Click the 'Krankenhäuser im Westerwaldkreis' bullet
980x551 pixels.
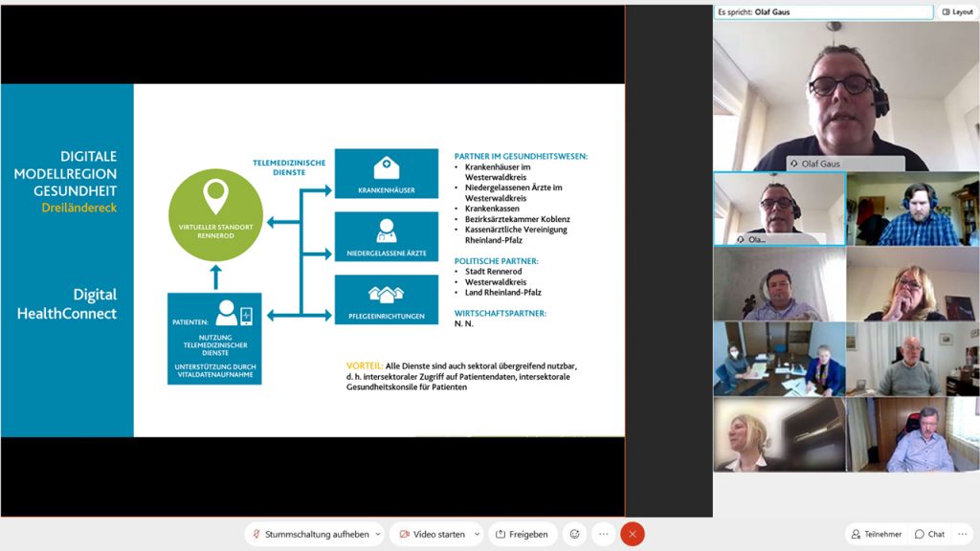click(x=498, y=172)
